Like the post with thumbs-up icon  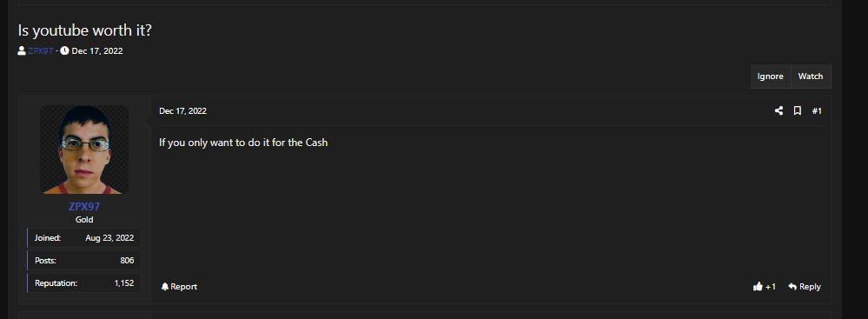click(758, 286)
